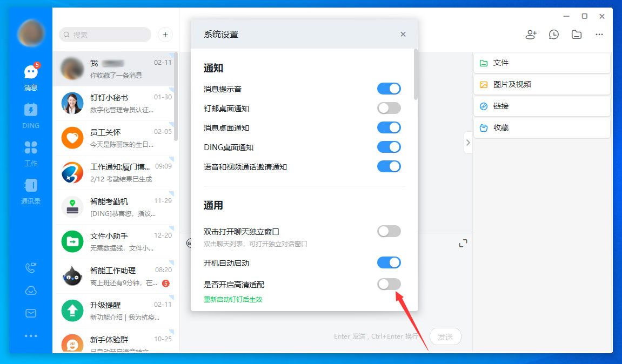Create a new chat with the + button
622x364 pixels.
165,34
